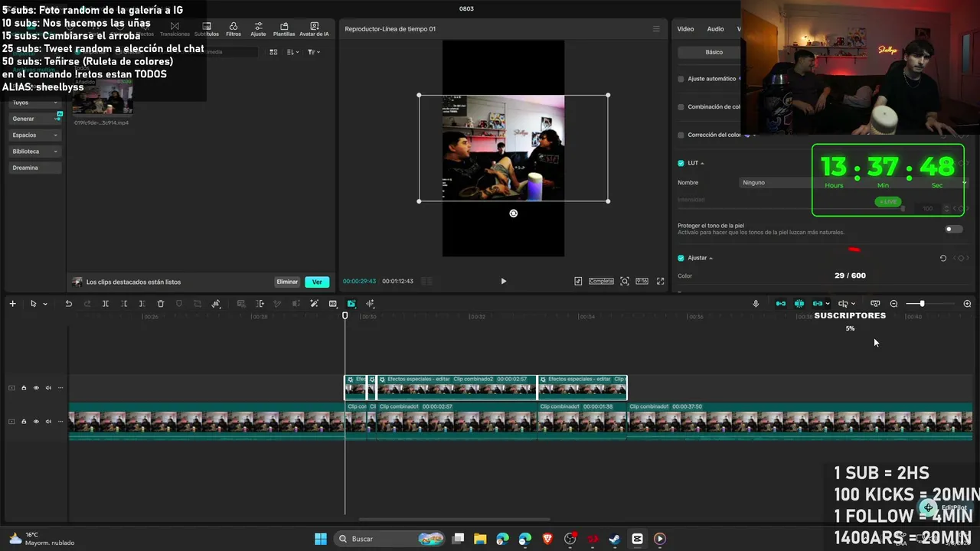The width and height of the screenshot is (980, 551).
Task: Click the focus frame icon in player
Action: (625, 281)
